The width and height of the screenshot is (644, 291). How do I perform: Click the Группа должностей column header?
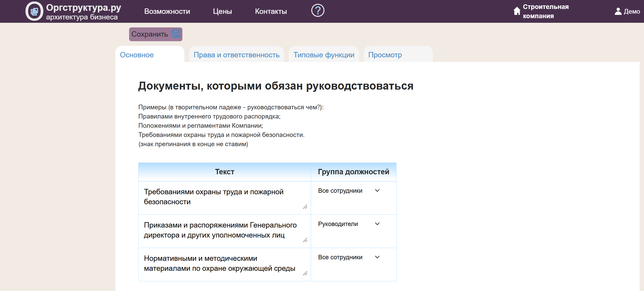(354, 172)
